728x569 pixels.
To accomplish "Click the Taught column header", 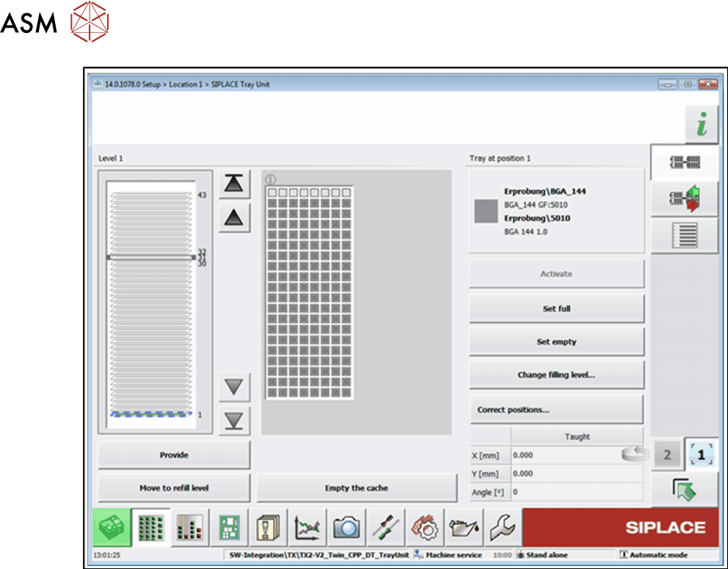I will (x=577, y=436).
